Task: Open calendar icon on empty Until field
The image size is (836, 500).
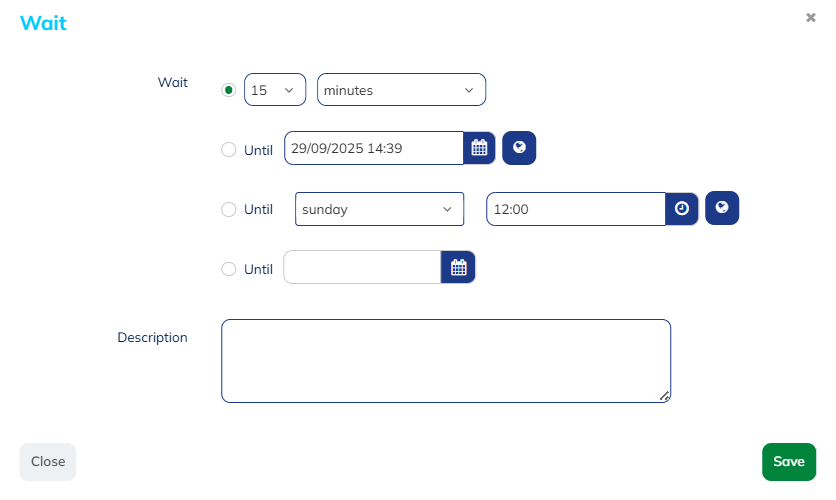Action: [459, 267]
